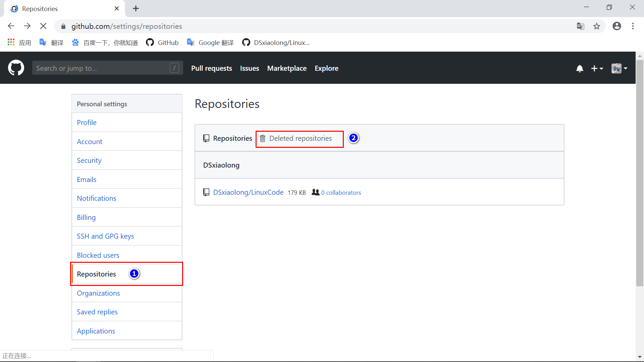Go to the Pull requests page
Screen dimensions: 644x362
click(211, 68)
